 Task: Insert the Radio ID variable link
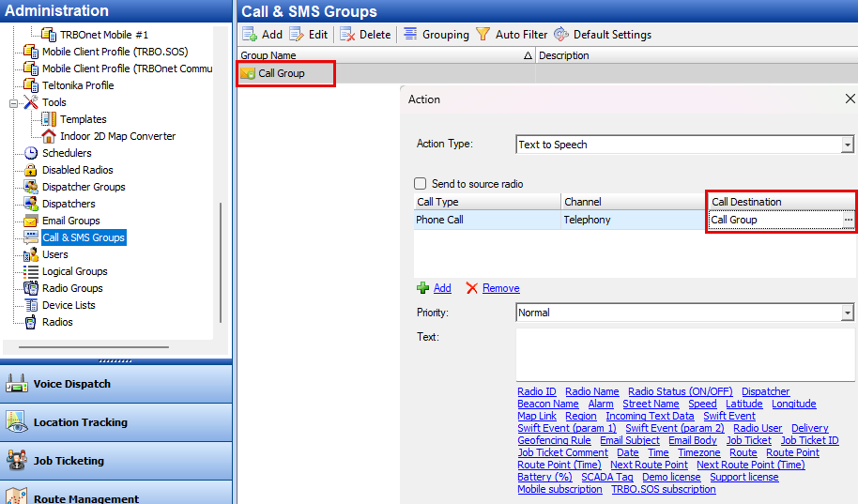tap(536, 391)
